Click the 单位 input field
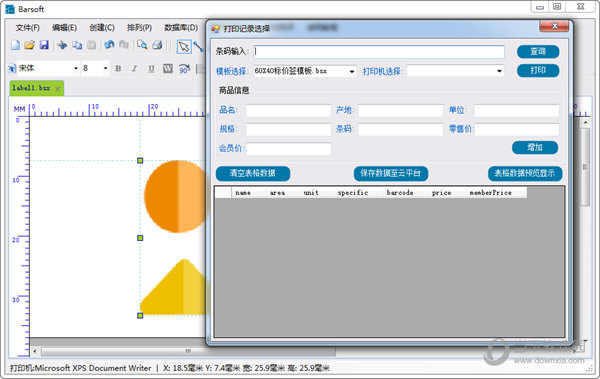600x379 pixels. (517, 111)
